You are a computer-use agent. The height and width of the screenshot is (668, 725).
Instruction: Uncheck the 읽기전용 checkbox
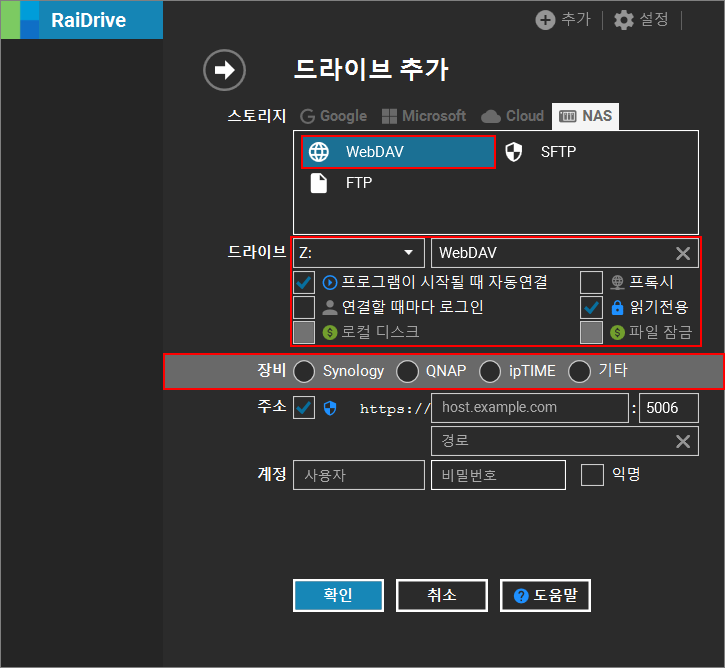click(591, 307)
